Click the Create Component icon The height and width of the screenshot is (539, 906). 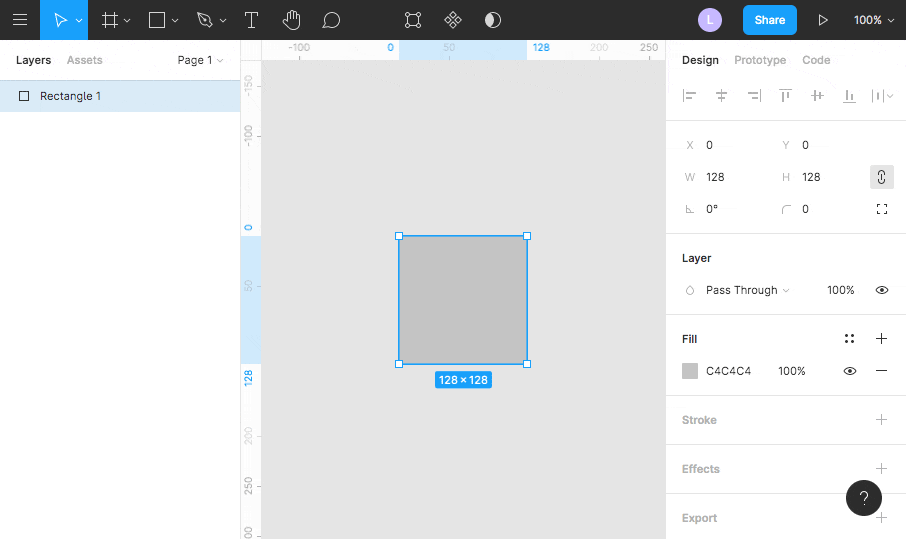pos(453,20)
